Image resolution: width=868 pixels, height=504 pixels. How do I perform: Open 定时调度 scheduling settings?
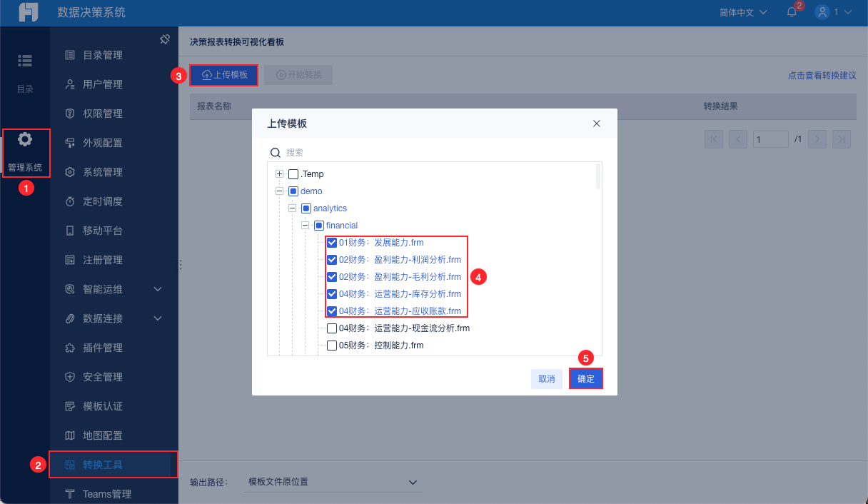click(x=100, y=201)
